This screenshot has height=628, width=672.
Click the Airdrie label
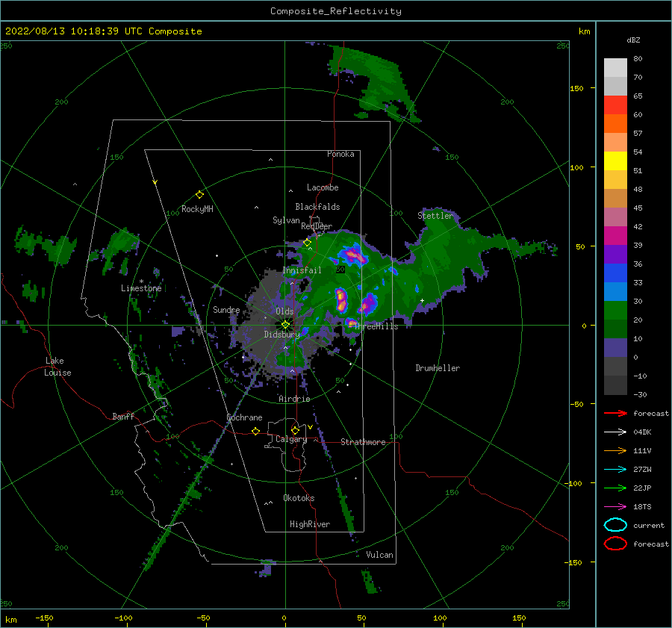coord(294,399)
